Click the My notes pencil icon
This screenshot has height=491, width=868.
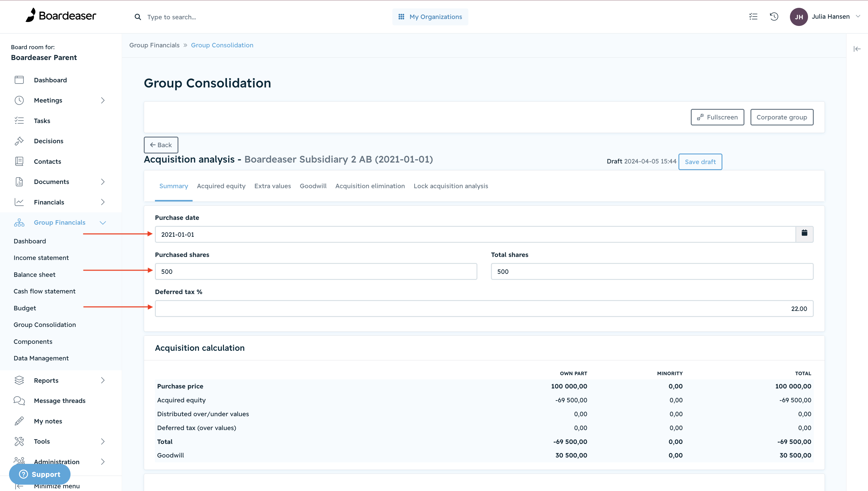pos(19,421)
